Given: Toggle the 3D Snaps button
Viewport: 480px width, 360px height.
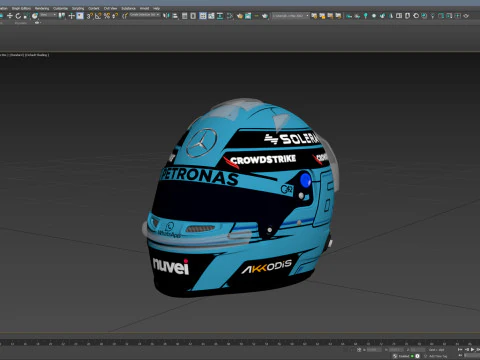Looking at the screenshot, I should (x=90, y=16).
